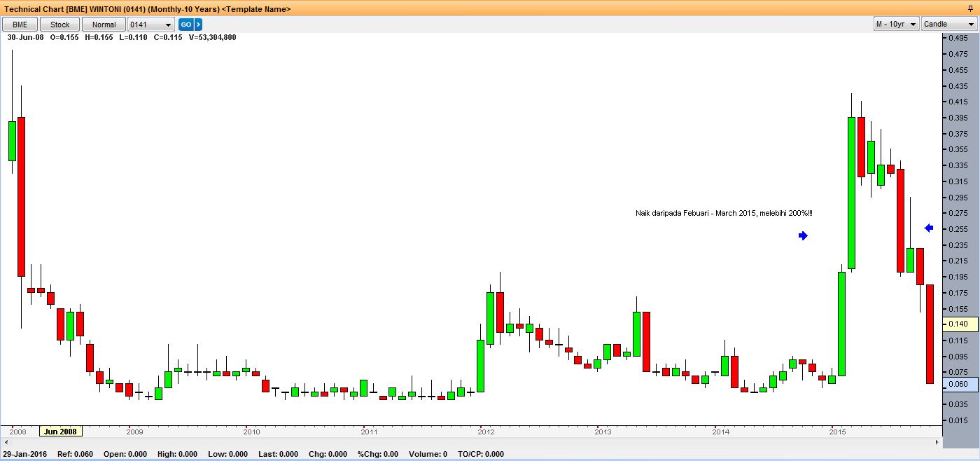The image size is (980, 461).
Task: Click the Open: 0.000 status entry
Action: [x=125, y=454]
